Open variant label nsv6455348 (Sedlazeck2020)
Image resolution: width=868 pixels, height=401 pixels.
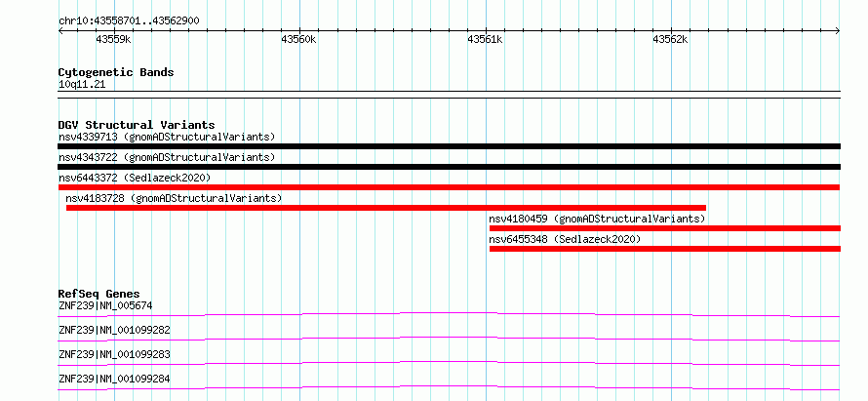(565, 239)
